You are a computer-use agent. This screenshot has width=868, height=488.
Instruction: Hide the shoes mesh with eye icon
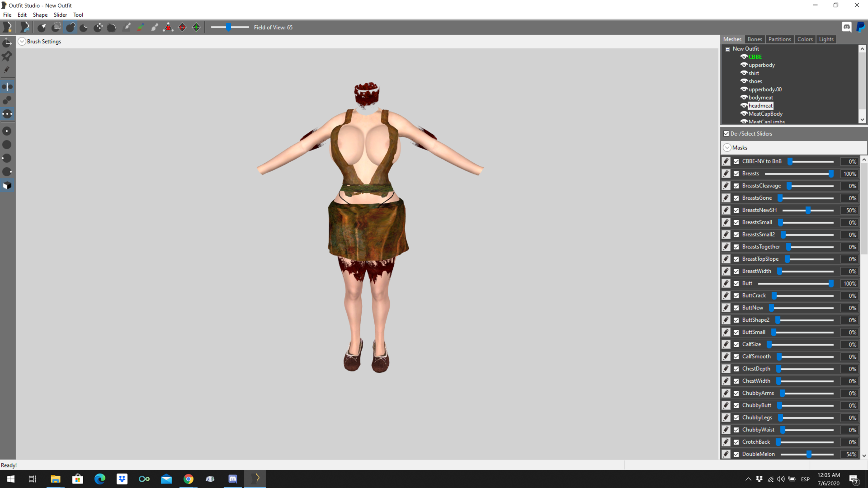pos(744,81)
